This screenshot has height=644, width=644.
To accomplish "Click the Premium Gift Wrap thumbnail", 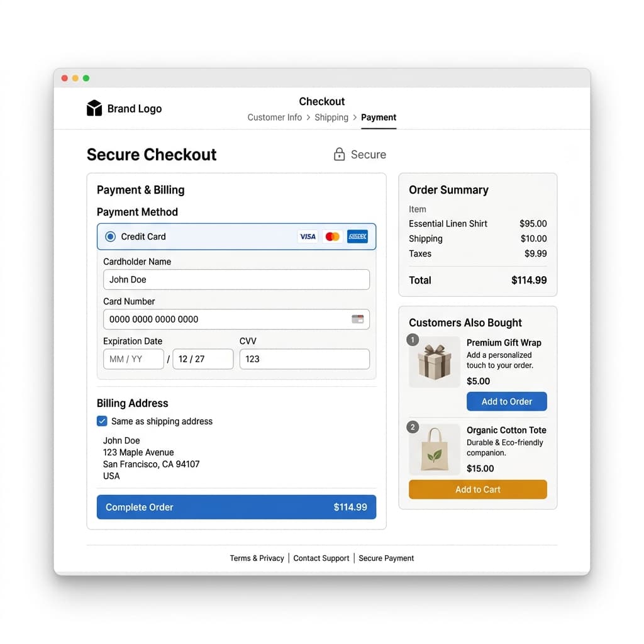I will [435, 362].
